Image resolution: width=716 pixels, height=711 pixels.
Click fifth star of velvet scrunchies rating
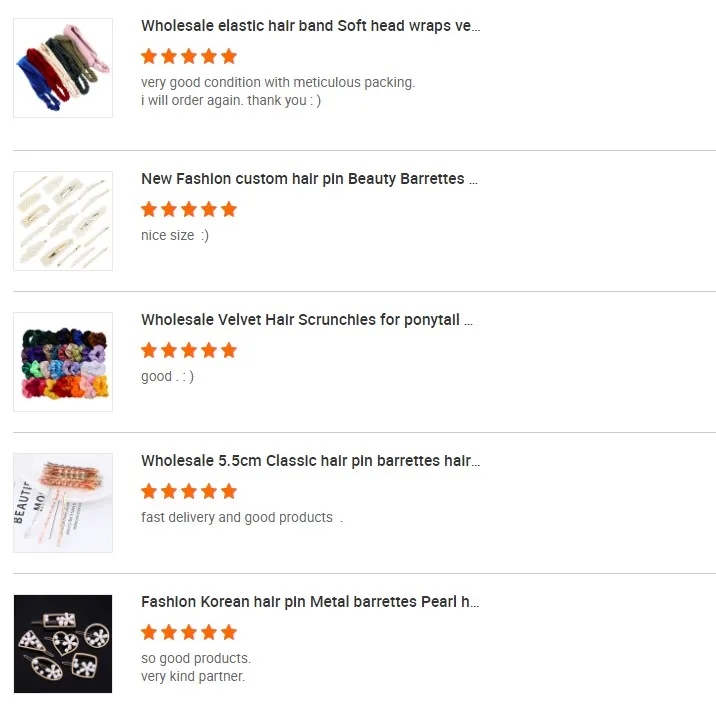click(229, 350)
